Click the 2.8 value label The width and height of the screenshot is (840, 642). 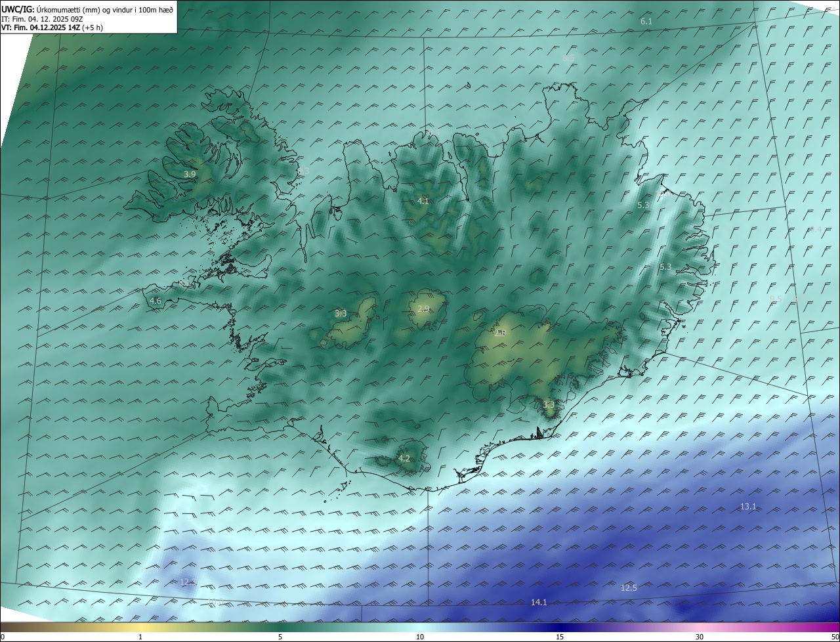(x=500, y=333)
